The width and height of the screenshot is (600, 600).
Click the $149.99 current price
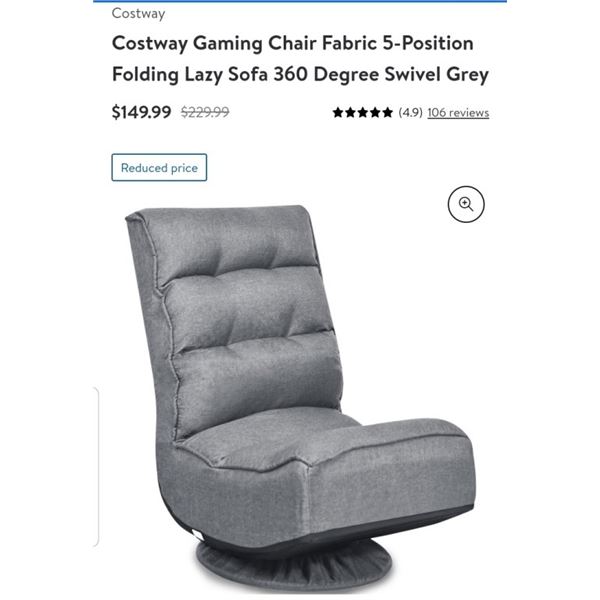[141, 112]
